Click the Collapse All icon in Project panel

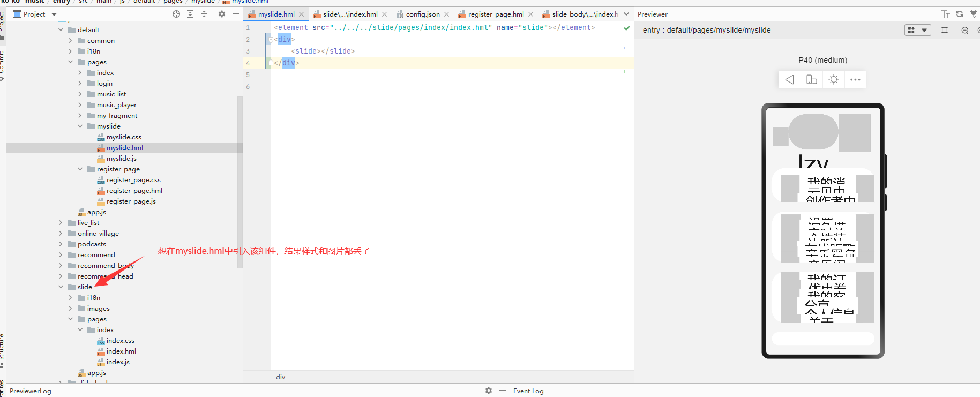204,14
